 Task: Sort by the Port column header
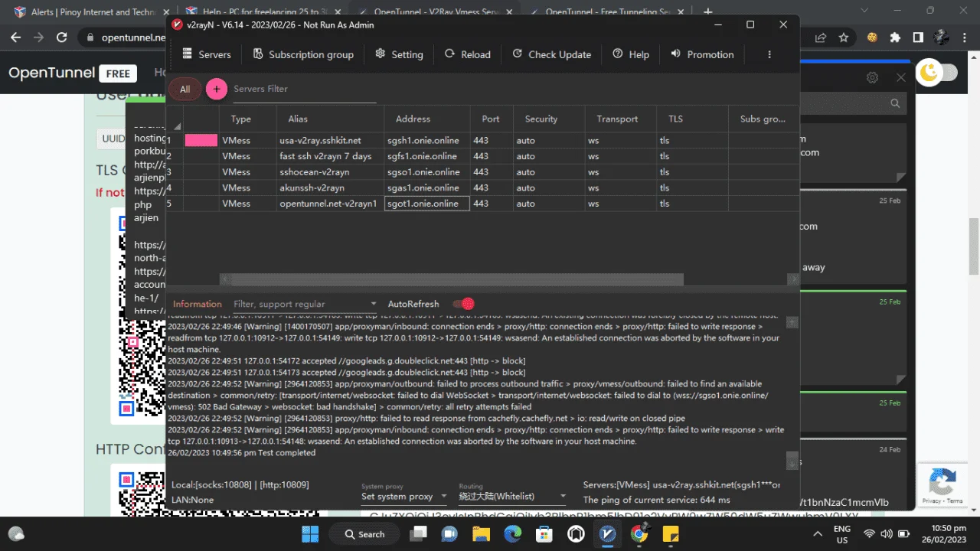tap(491, 119)
